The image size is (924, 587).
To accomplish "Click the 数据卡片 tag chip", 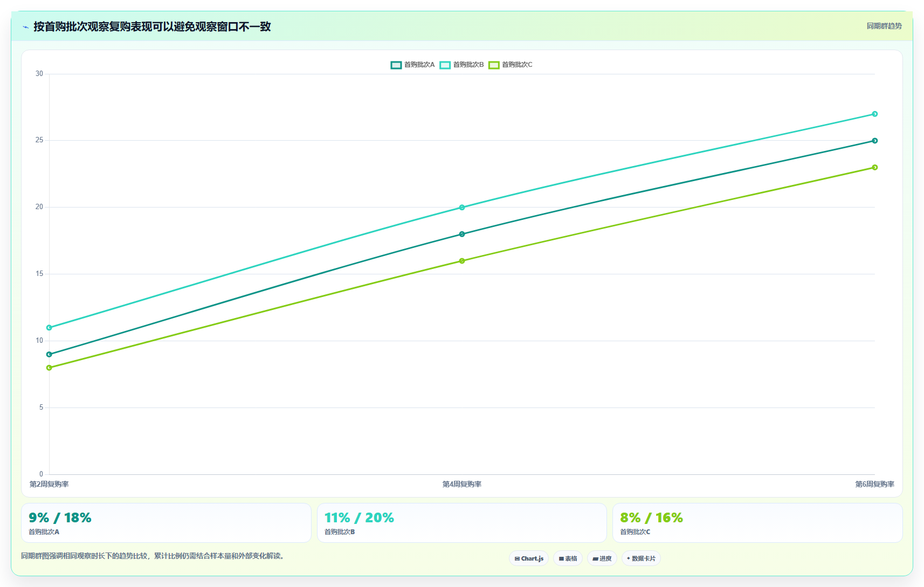I will (x=641, y=558).
